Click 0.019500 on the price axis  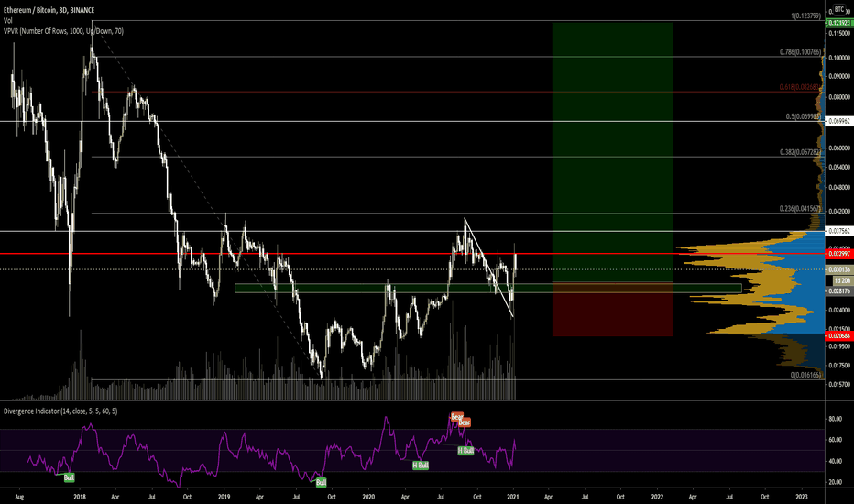pyautogui.click(x=840, y=346)
